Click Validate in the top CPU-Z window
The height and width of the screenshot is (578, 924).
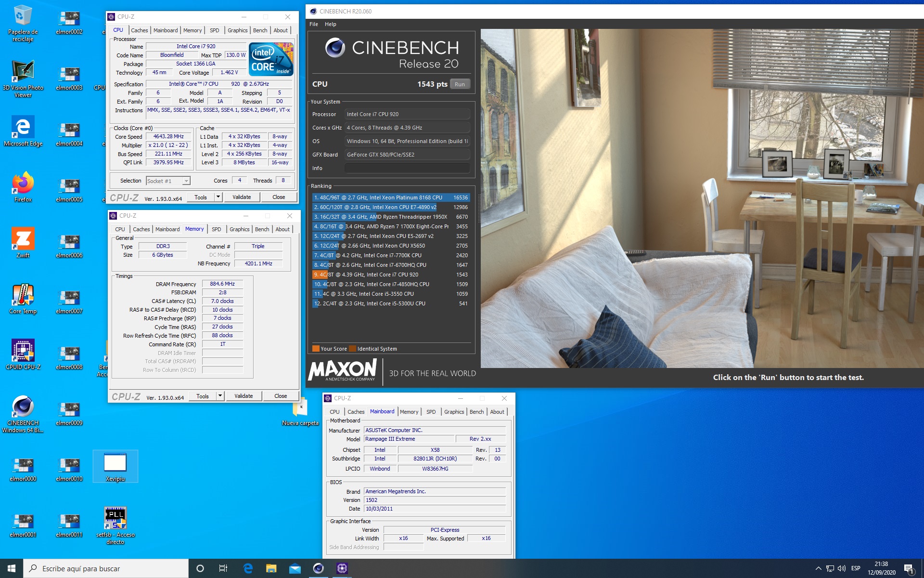coord(242,197)
